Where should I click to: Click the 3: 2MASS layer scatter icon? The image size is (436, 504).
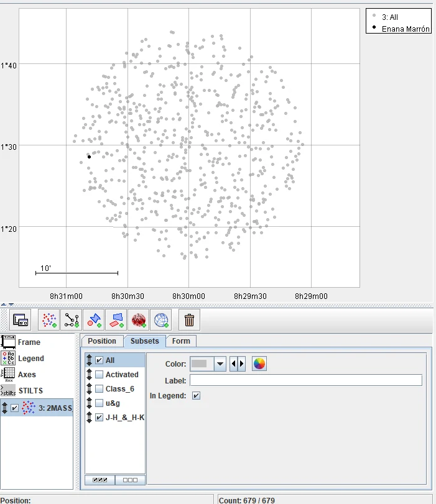[29, 408]
